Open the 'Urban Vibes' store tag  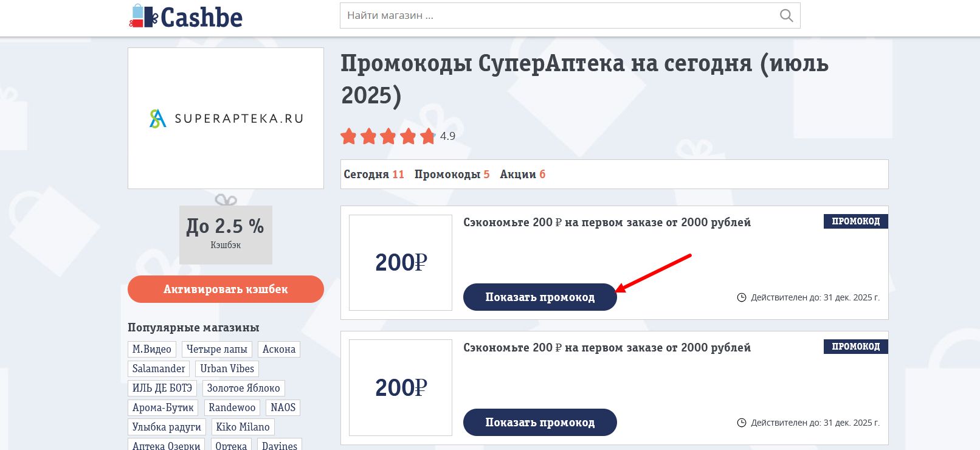[x=227, y=369]
